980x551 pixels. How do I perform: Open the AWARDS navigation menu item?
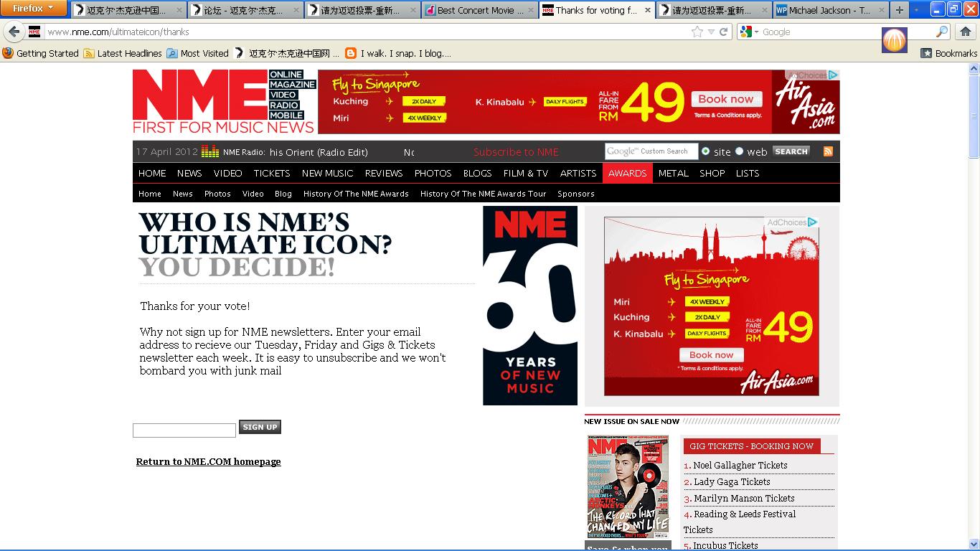(627, 173)
